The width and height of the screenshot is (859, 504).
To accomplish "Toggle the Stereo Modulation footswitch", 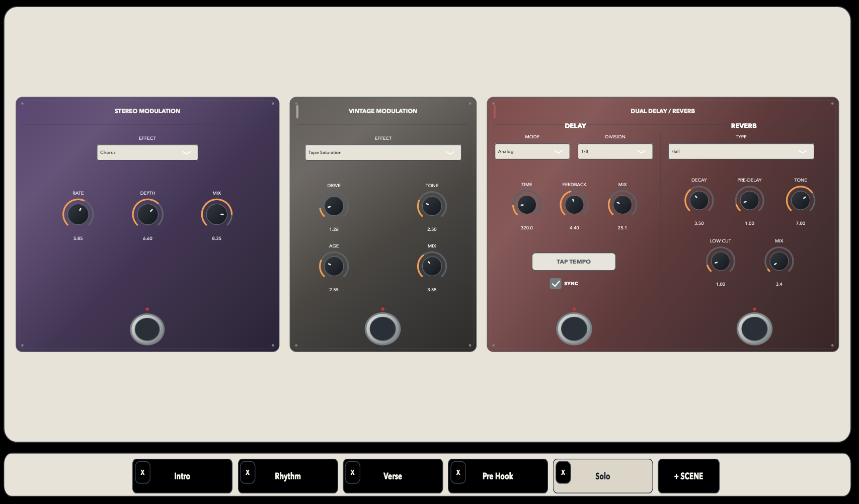I will point(147,329).
